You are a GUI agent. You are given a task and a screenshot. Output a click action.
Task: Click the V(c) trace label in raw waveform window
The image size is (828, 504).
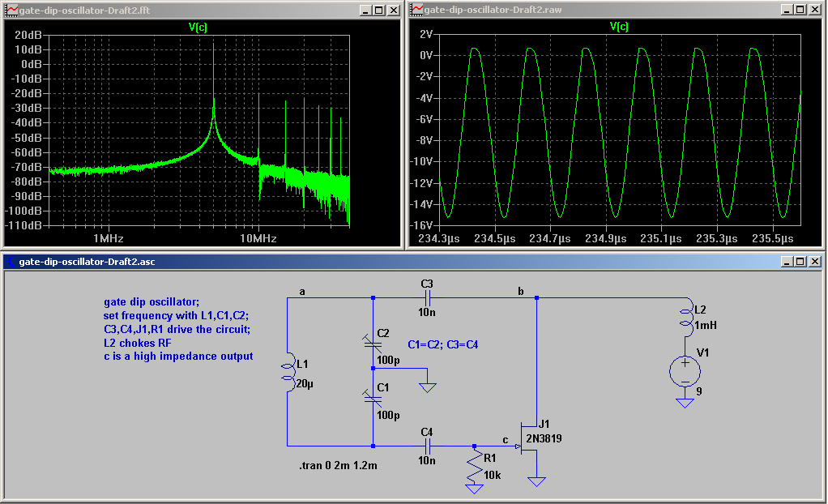(619, 27)
